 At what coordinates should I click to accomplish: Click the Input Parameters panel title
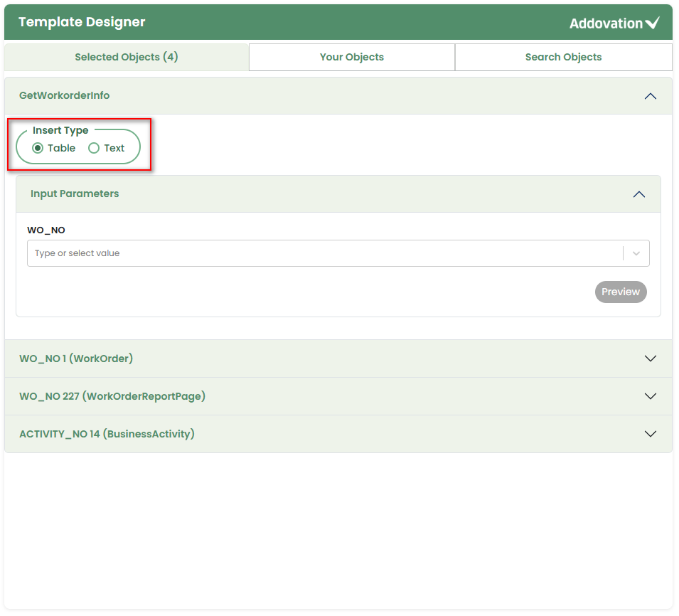[x=75, y=194]
